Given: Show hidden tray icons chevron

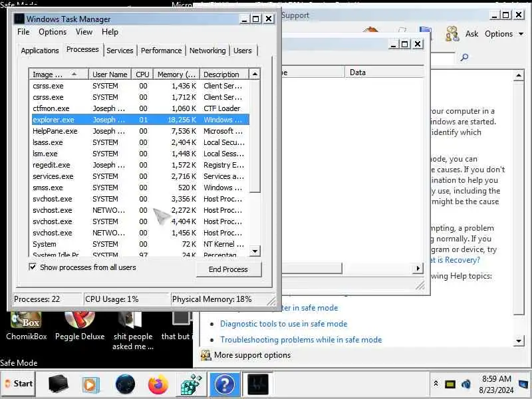Looking at the screenshot, I should tap(436, 384).
